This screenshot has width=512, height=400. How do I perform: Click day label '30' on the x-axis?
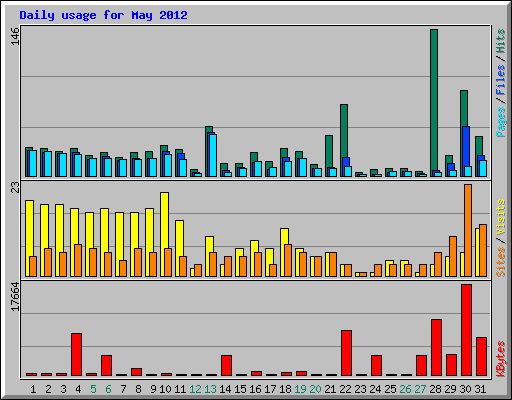pyautogui.click(x=465, y=389)
